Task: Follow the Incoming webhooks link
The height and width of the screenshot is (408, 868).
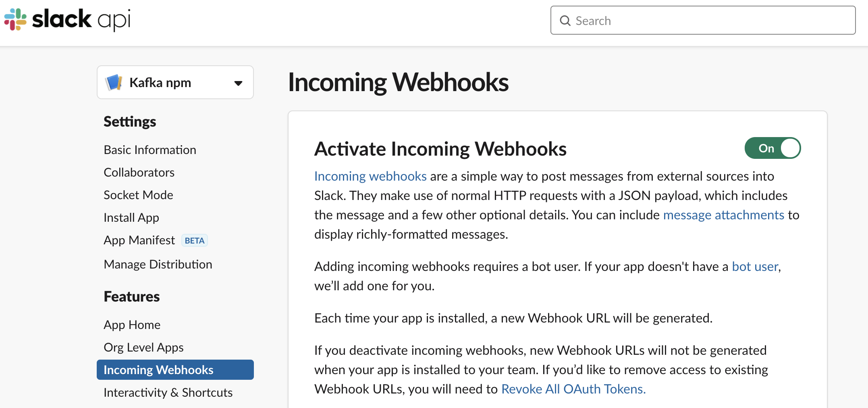Action: pos(370,176)
